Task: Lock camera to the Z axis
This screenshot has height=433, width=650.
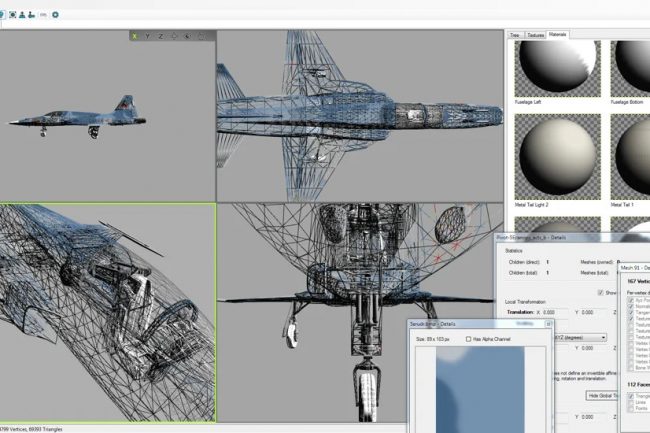Action: click(161, 36)
